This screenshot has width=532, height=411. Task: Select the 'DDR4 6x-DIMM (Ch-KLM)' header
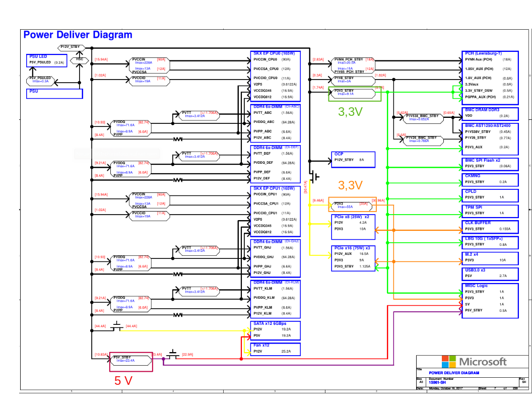[276, 282]
